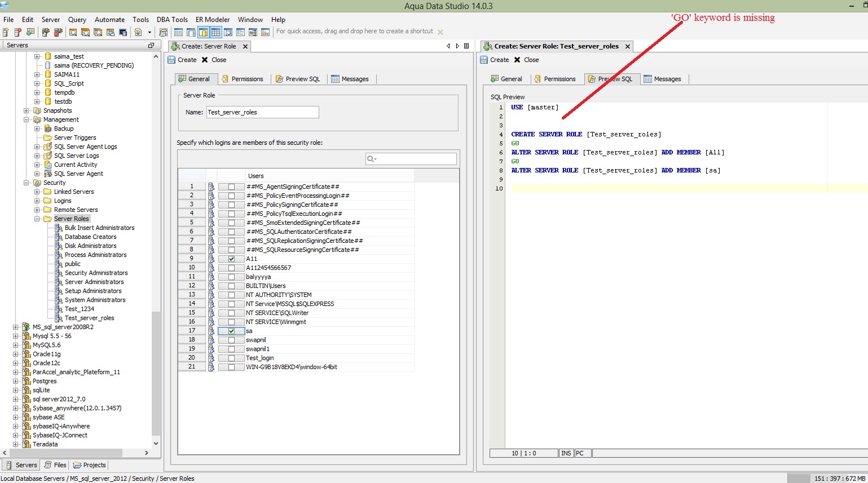The height and width of the screenshot is (483, 868).
Task: Close the Create: Server Role tab
Action: 245,46
